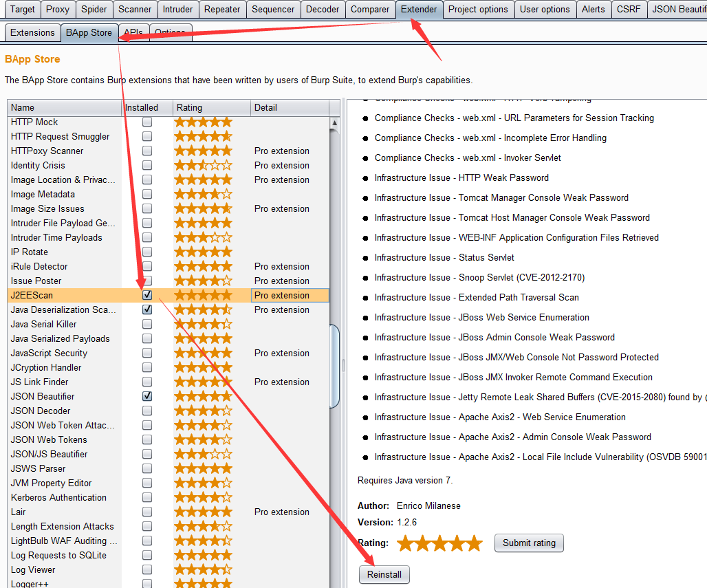Select the iRule Detector row
Viewport: 707px width, 588px height.
point(168,266)
